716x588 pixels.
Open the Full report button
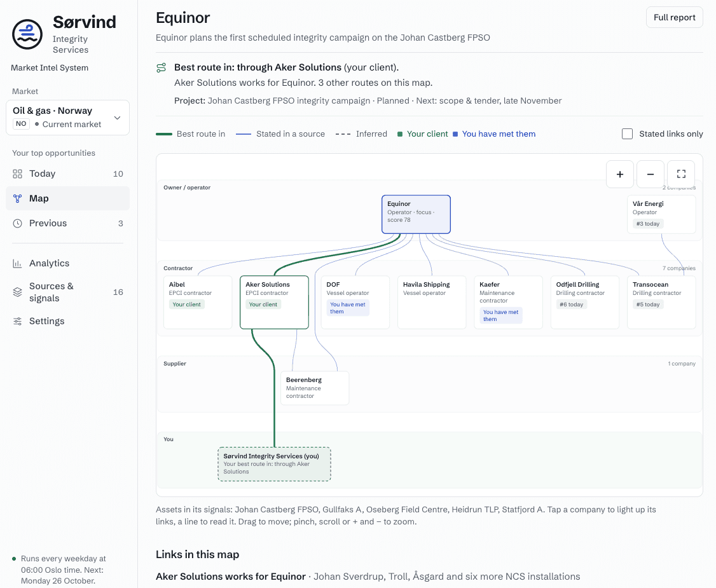tap(674, 17)
